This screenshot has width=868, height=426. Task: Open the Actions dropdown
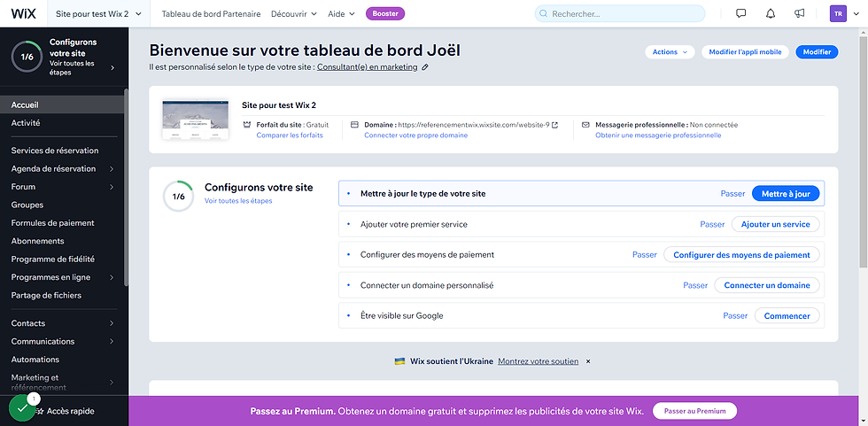point(670,52)
